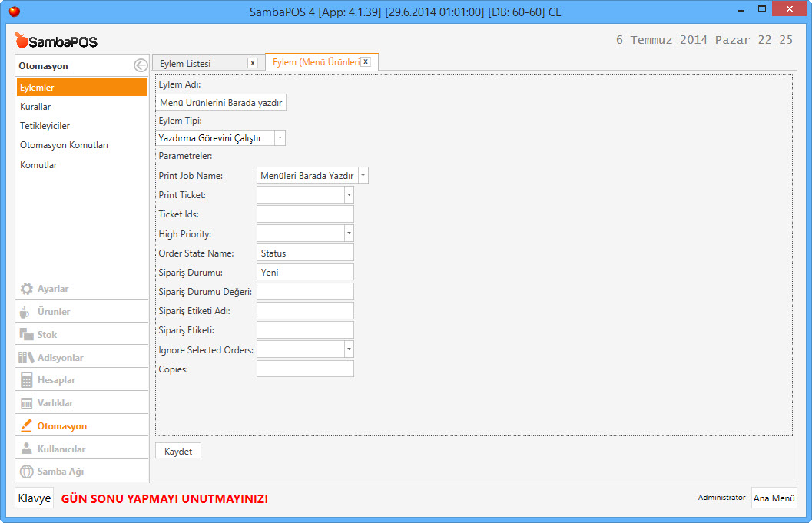The width and height of the screenshot is (812, 523).
Task: Collapse the Otomasyon panel with arrow icon
Action: 141,66
